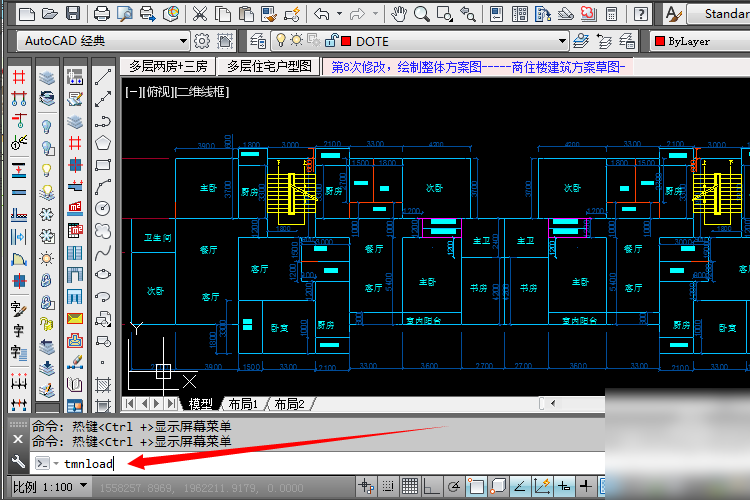
Task: Click the freeze layer snowflake tool
Action: [x=47, y=214]
